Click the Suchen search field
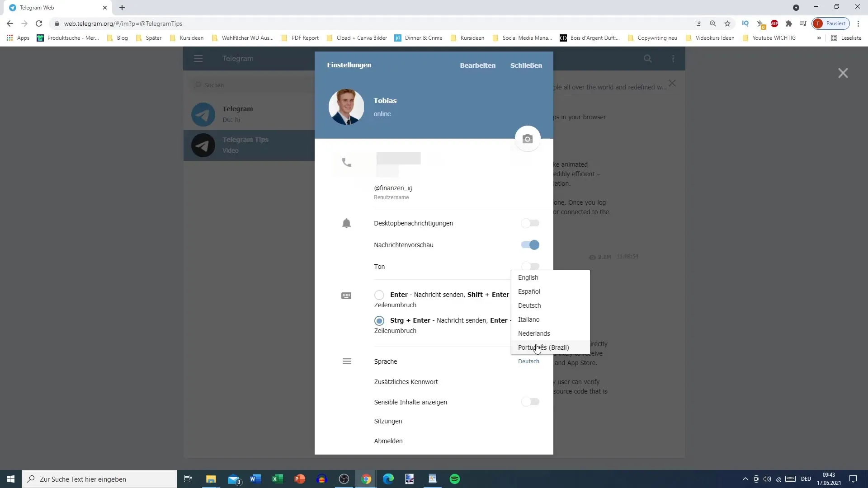The image size is (868, 488). [251, 85]
